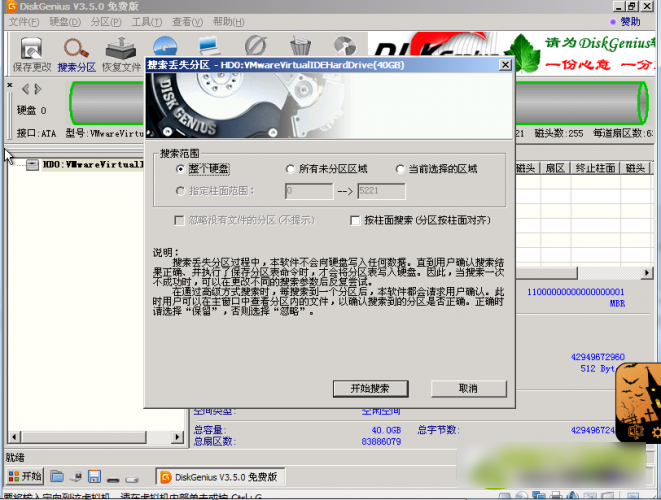Image resolution: width=661 pixels, height=500 pixels.
Task: Go to next disk with right arrow
Action: click(x=38, y=89)
